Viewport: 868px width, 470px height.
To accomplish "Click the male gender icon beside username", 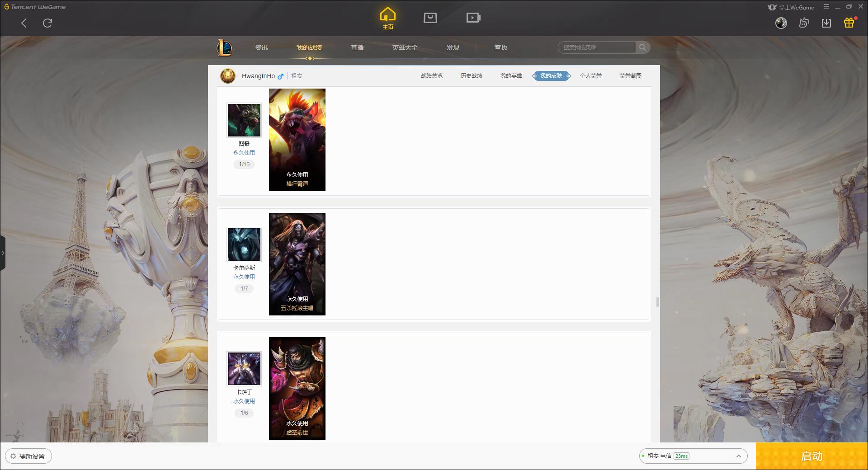I will [x=281, y=76].
